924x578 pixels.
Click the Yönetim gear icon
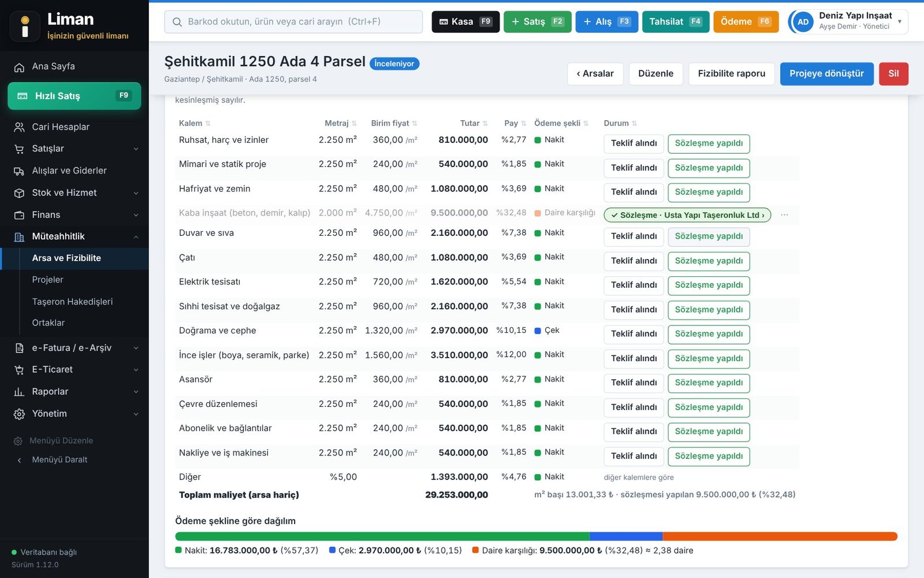point(19,414)
